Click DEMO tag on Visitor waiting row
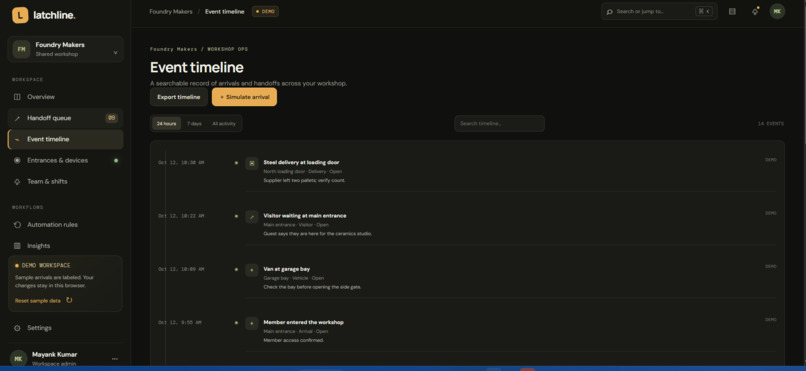The width and height of the screenshot is (806, 371). [771, 213]
